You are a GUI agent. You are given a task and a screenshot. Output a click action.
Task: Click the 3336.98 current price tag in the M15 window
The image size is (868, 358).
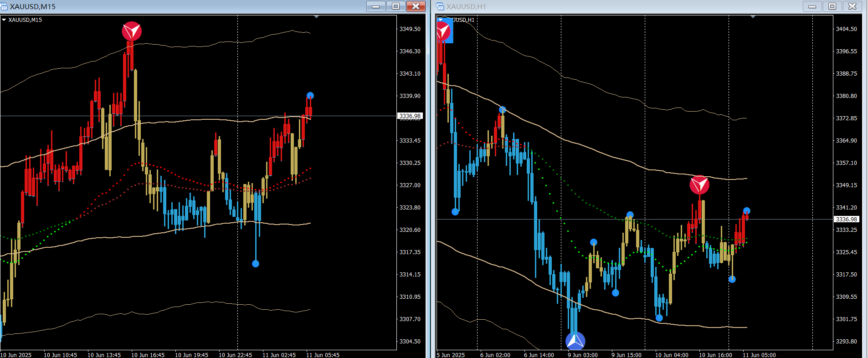pos(410,116)
